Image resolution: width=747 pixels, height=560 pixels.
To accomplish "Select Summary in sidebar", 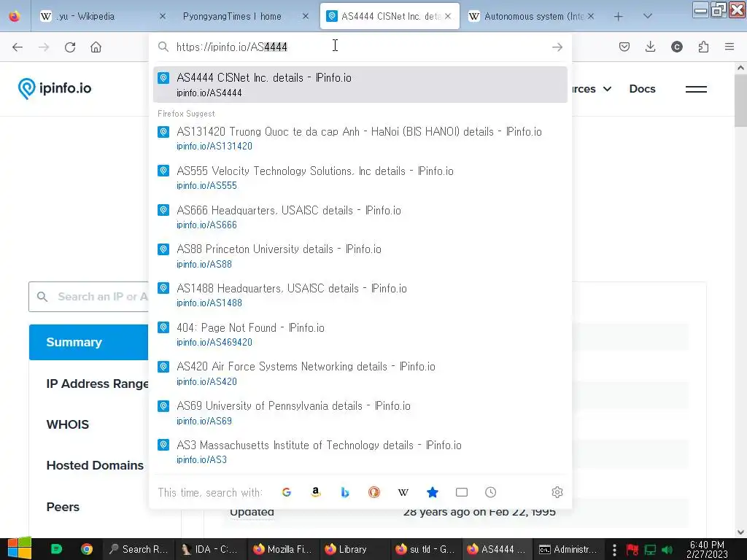I will [x=88, y=343].
